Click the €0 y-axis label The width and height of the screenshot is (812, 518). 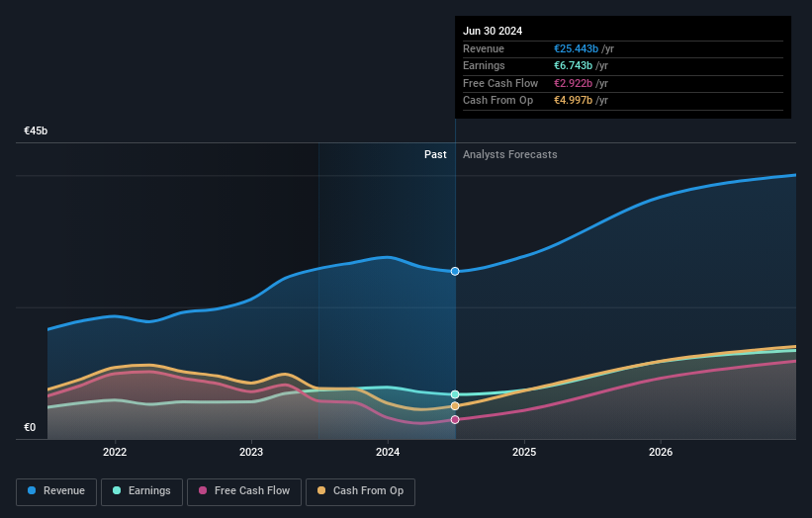(x=30, y=427)
